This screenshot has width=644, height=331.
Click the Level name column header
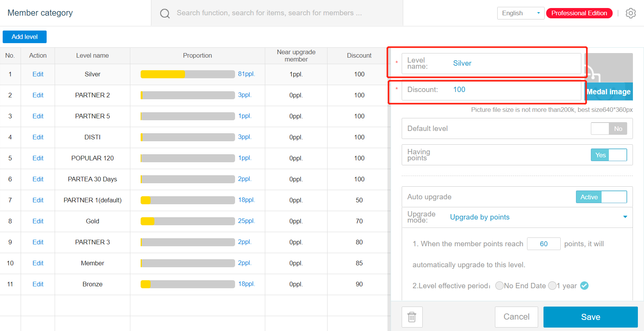click(92, 55)
